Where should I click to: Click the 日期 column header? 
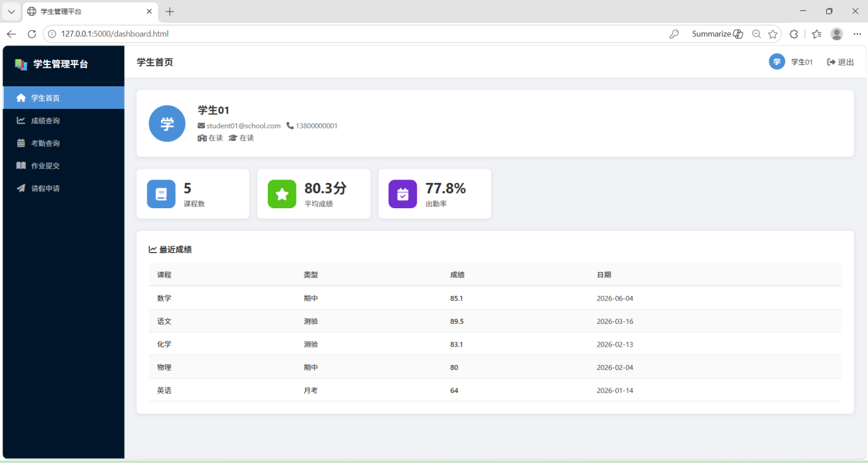[604, 275]
